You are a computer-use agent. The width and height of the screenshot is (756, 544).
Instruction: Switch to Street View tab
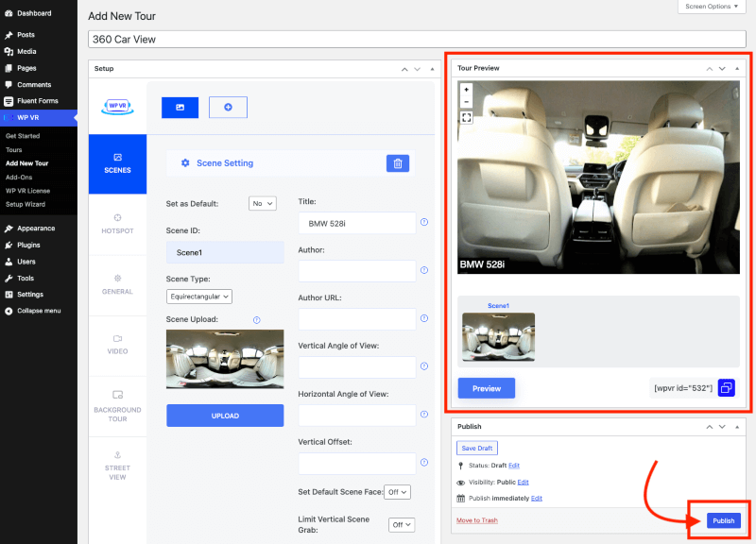pyautogui.click(x=117, y=467)
